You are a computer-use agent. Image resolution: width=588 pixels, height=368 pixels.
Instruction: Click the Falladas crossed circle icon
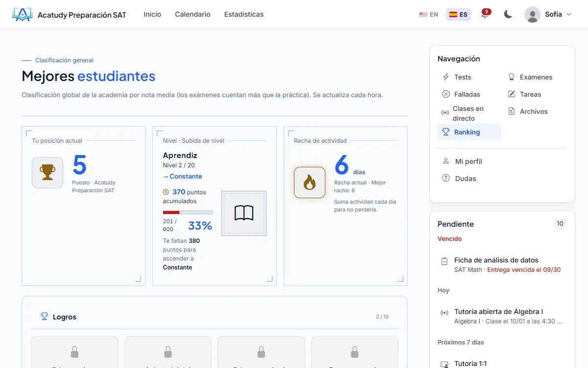[x=446, y=94]
